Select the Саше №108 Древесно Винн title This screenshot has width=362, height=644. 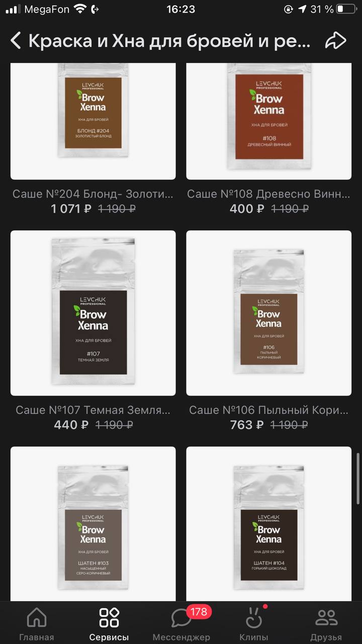click(x=269, y=194)
